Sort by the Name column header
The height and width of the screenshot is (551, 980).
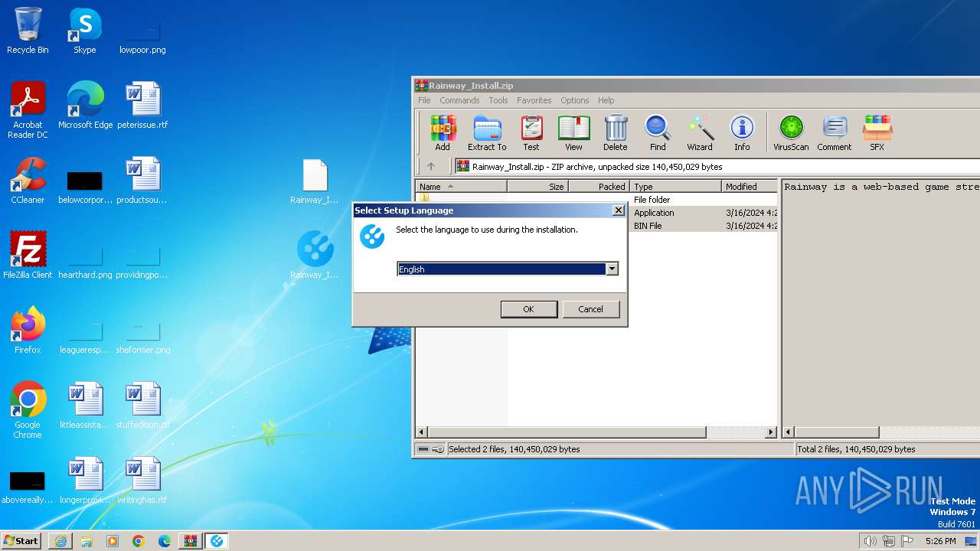(461, 186)
